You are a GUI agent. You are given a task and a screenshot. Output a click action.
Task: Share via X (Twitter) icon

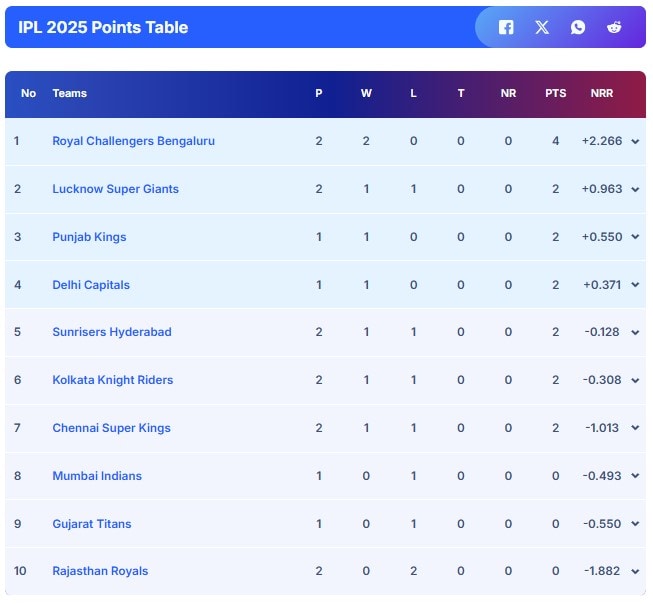pyautogui.click(x=542, y=27)
